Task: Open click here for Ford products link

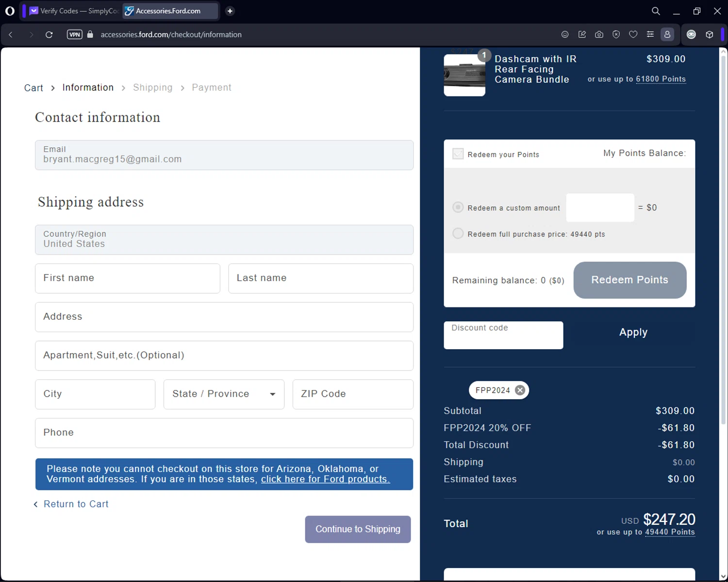Action: pos(325,479)
